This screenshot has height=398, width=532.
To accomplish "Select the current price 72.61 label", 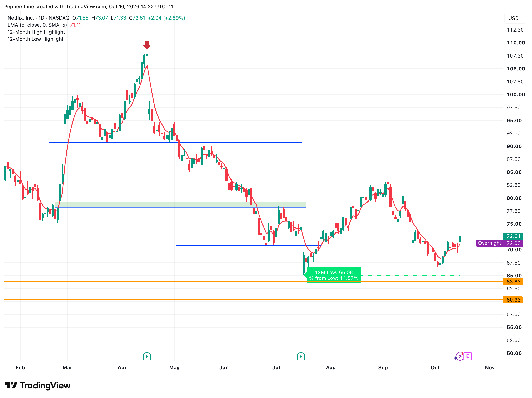I will (513, 236).
